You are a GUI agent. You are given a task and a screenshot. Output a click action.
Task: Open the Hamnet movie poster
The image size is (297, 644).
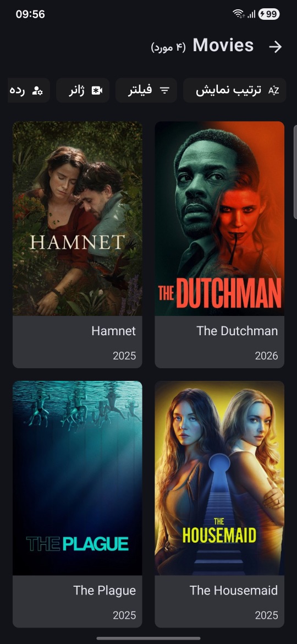point(78,219)
